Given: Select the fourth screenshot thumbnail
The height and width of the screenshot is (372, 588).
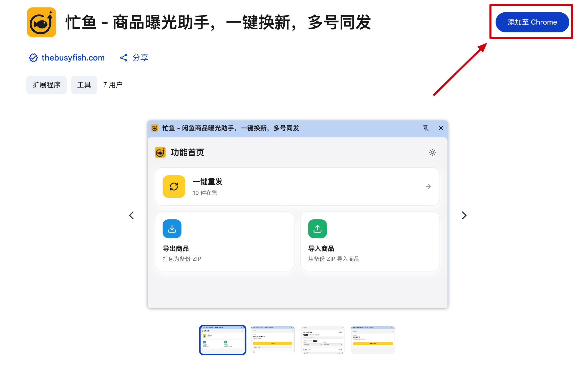Looking at the screenshot, I should click(373, 340).
